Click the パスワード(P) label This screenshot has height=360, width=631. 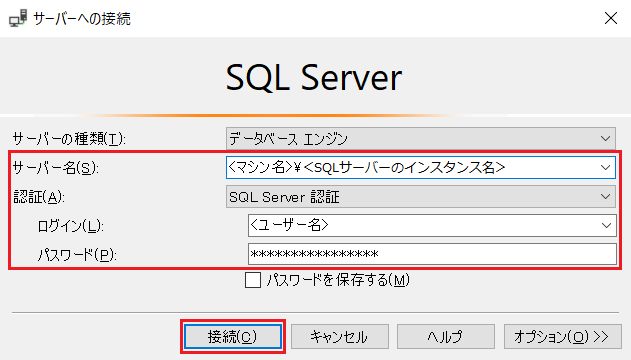[x=77, y=255]
